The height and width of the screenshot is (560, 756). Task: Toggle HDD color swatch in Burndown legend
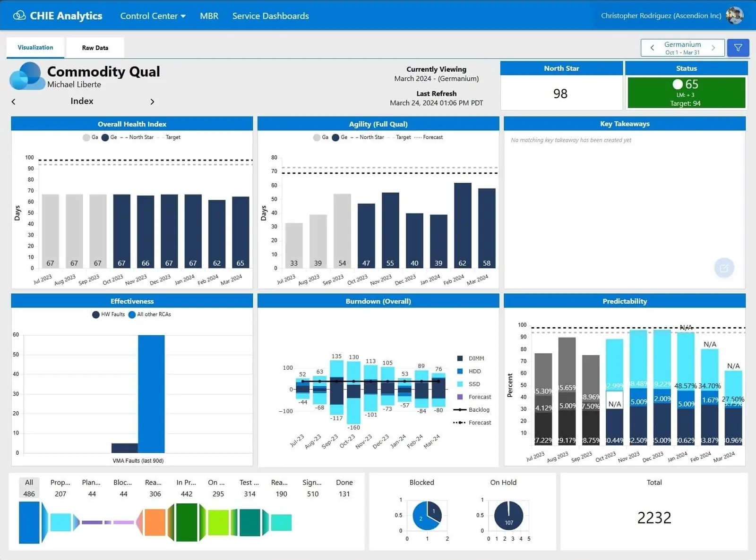coord(460,372)
